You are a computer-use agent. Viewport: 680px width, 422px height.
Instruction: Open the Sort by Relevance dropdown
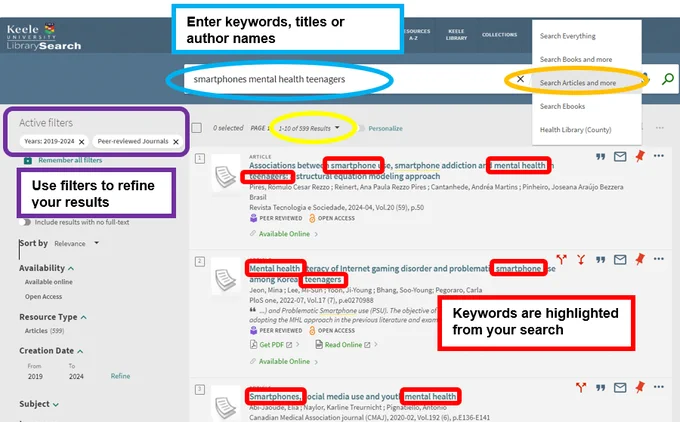76,243
